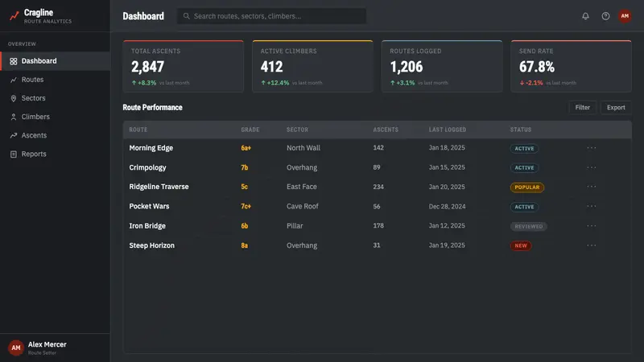Image resolution: width=644 pixels, height=362 pixels.
Task: Open the Reports menu item
Action: tap(55, 154)
